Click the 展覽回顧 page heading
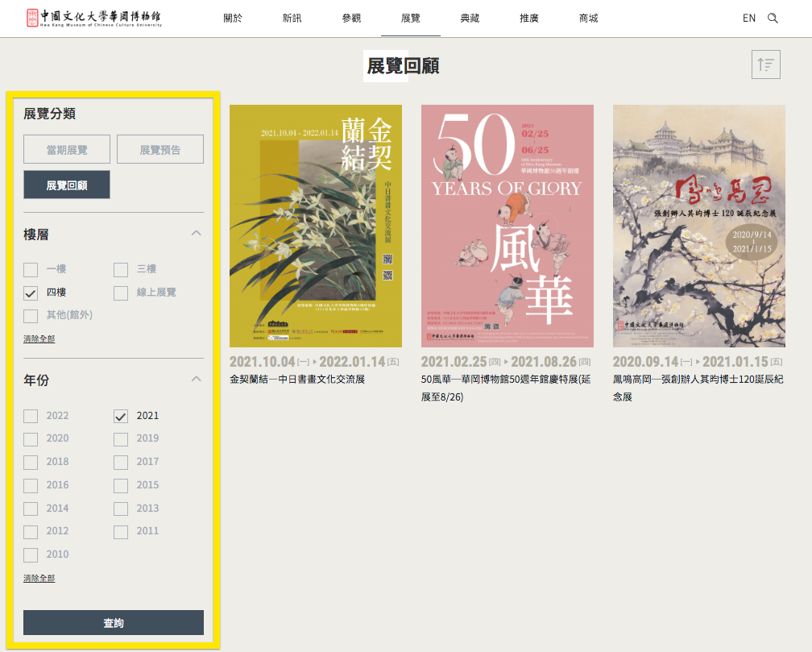The height and width of the screenshot is (652, 812). click(403, 66)
